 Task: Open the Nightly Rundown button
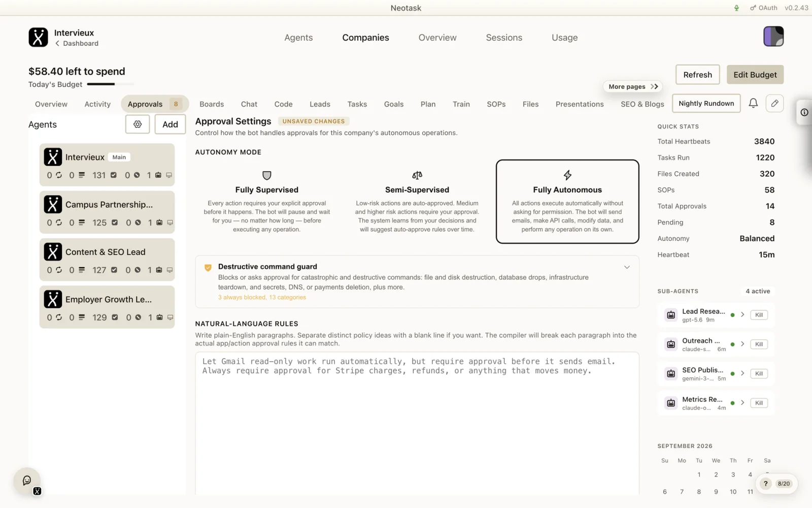[x=706, y=104]
